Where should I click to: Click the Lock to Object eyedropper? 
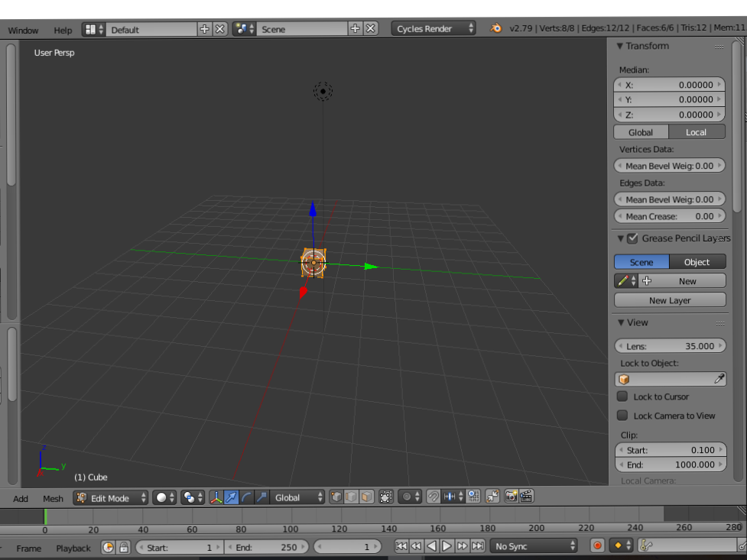(x=719, y=378)
